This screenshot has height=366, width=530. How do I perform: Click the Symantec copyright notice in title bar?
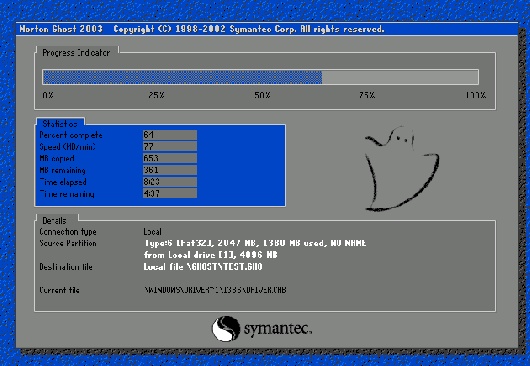[x=249, y=29]
